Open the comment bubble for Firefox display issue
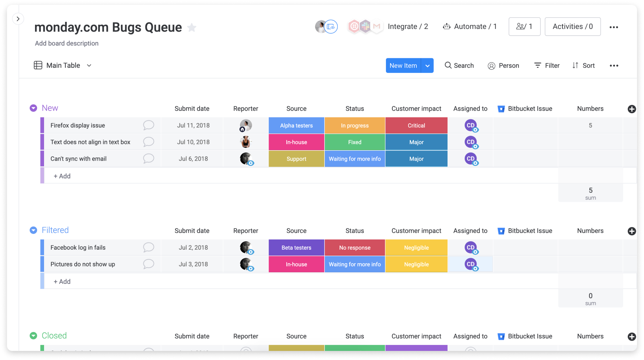 [x=149, y=125]
